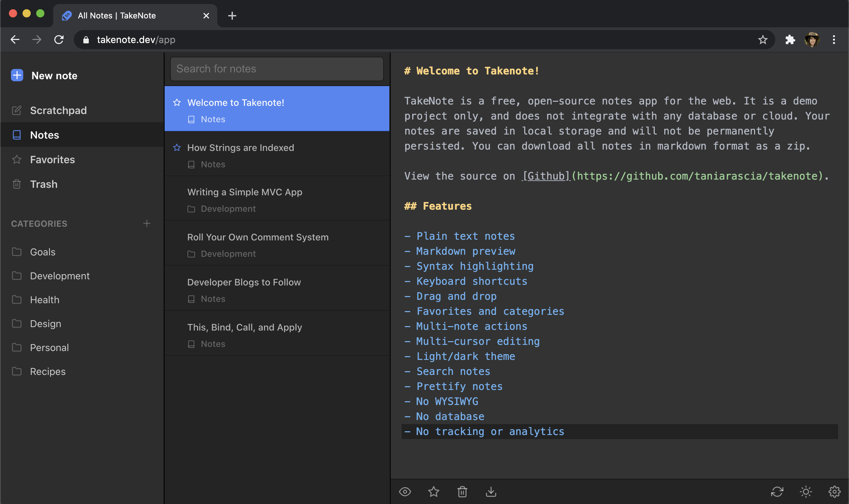Screen dimensions: 849x504
Task: Expand the Health category folder
Action: [x=45, y=299]
